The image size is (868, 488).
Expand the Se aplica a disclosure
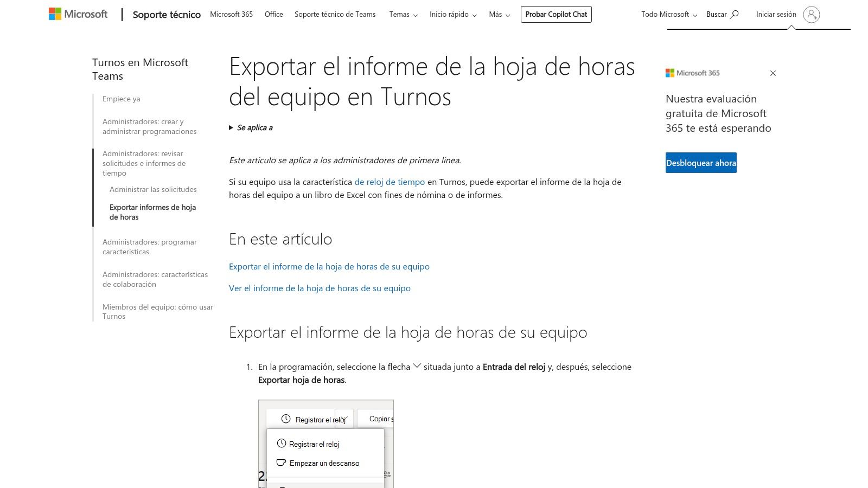pos(251,127)
